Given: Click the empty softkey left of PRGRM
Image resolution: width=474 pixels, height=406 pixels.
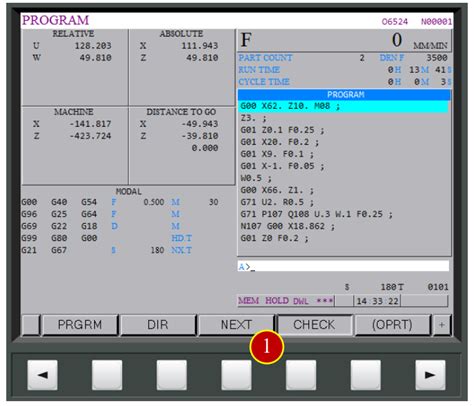Looking at the screenshot, I should 31,325.
